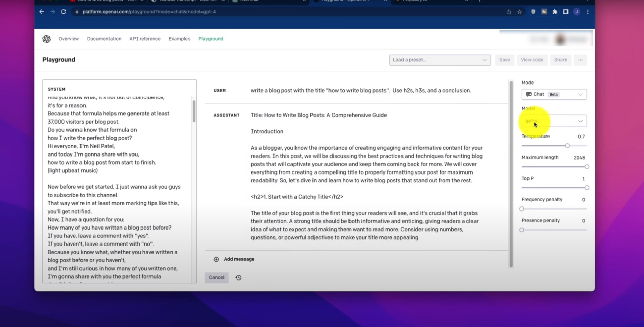
Task: Open the extensions puzzle-piece icon
Action: tap(555, 12)
